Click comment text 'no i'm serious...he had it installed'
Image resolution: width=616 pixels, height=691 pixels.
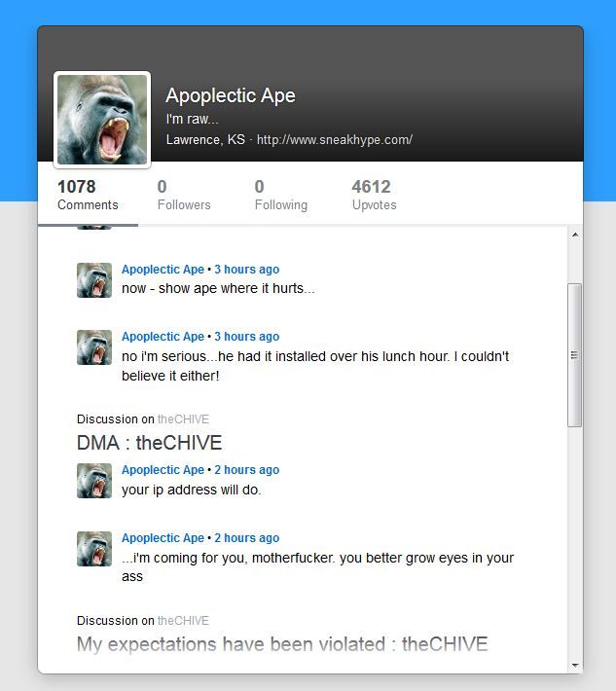click(315, 366)
